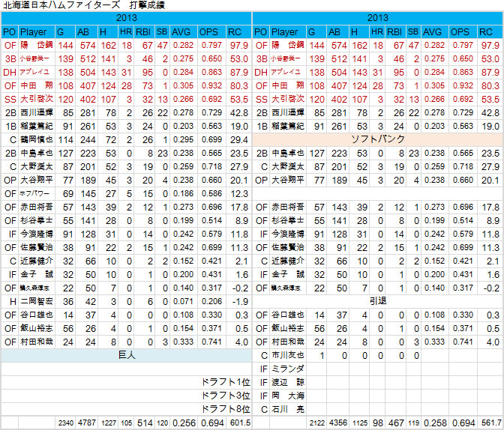
Task: Click the 岡 大海 player name cell
Action: (x=288, y=396)
